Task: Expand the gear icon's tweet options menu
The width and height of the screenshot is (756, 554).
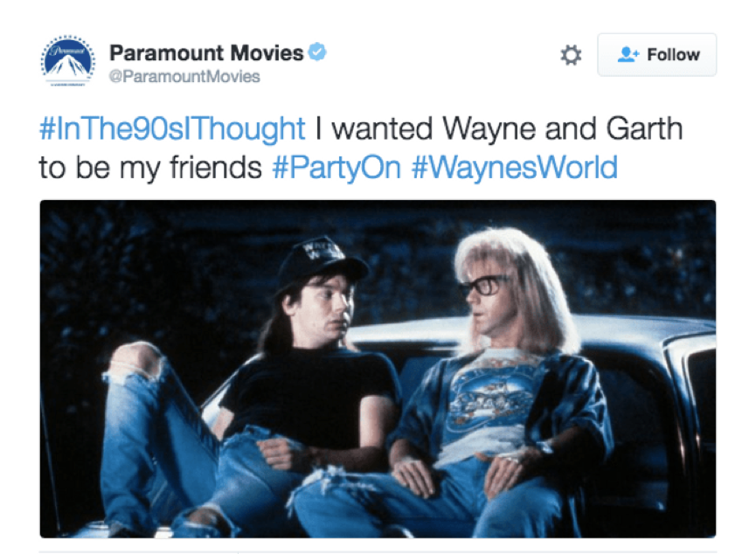Action: 571,55
